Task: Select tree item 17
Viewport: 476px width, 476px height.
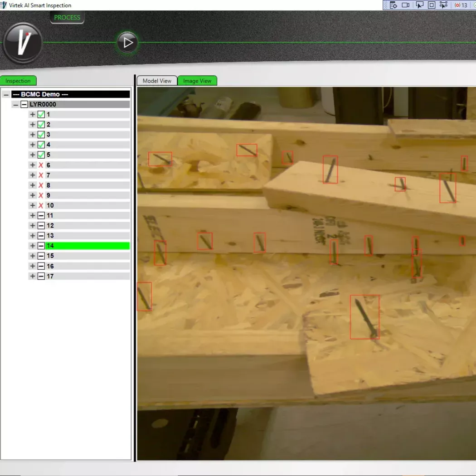Action: pyautogui.click(x=50, y=276)
